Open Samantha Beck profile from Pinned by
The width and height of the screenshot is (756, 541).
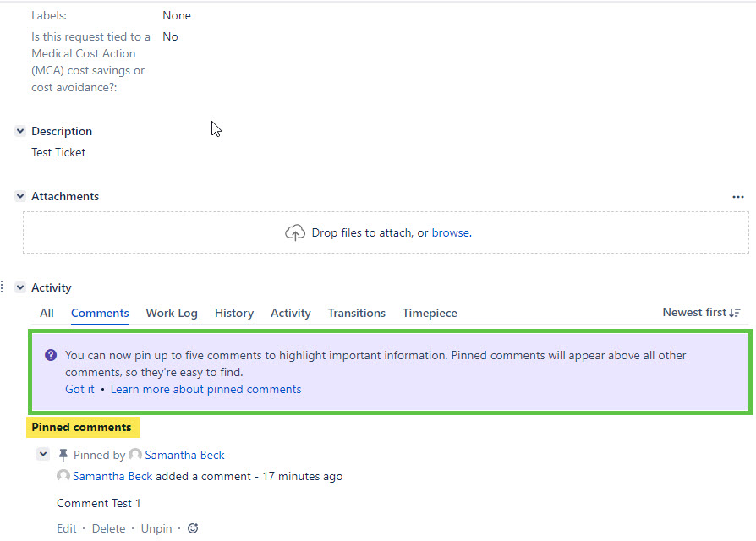click(x=184, y=455)
